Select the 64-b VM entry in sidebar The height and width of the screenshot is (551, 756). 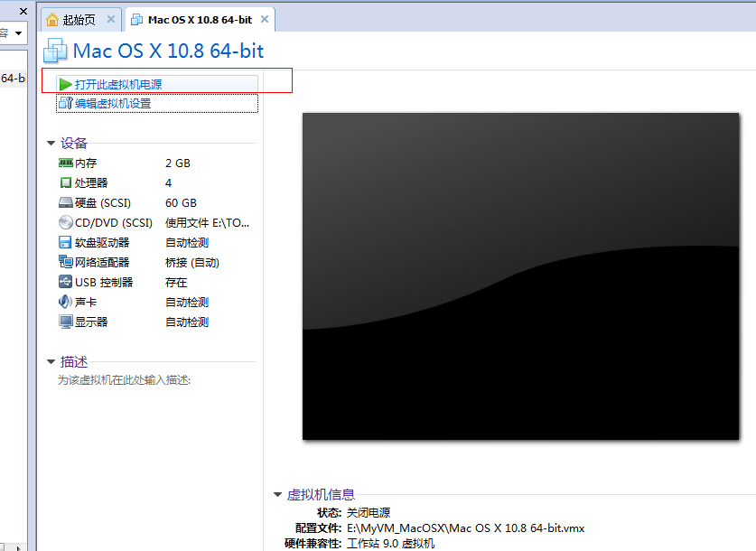[13, 78]
